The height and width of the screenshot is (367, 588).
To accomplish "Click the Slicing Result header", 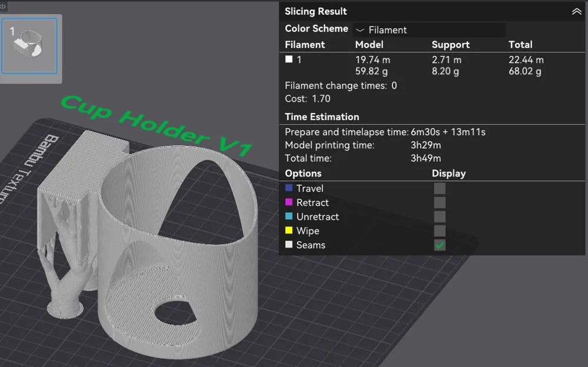I will coord(316,11).
